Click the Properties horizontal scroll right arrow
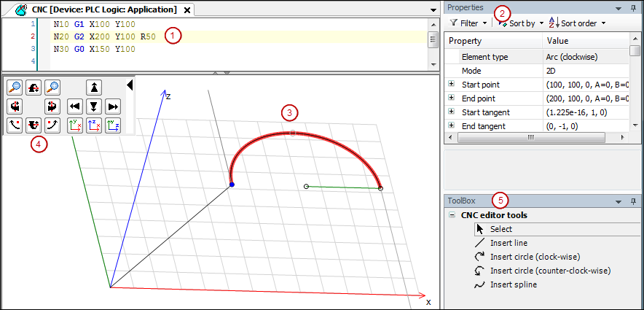Image resolution: width=644 pixels, height=310 pixels. [x=623, y=137]
